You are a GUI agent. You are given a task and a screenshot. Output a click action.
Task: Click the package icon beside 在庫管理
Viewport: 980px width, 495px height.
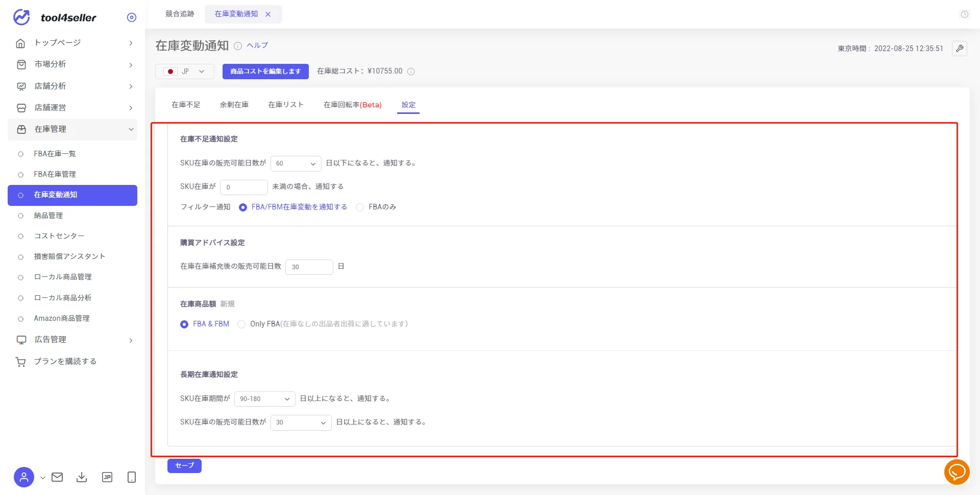pyautogui.click(x=21, y=129)
